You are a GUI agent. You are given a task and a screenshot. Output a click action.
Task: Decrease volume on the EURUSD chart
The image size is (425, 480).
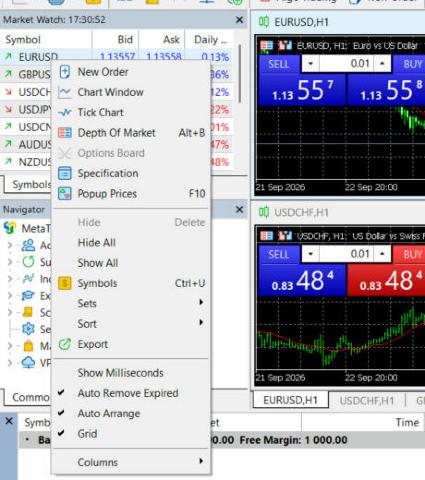310,63
